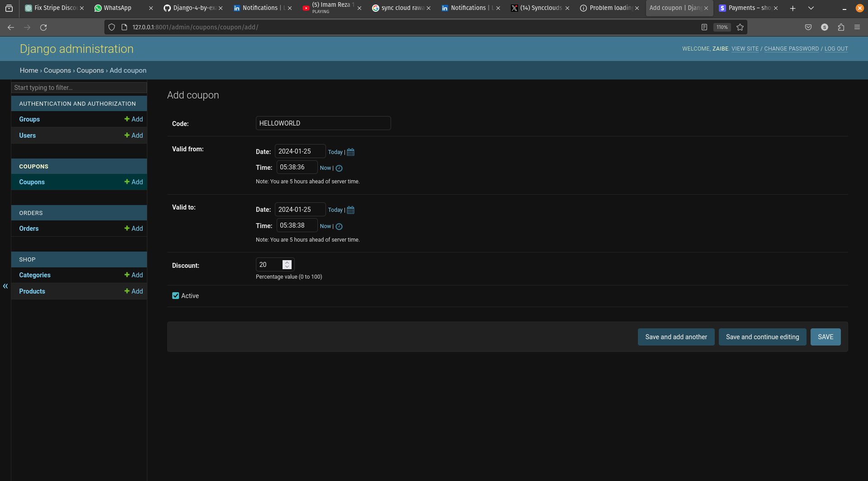The width and height of the screenshot is (868, 481).
Task: Open the Pocket save icon
Action: pyautogui.click(x=808, y=27)
